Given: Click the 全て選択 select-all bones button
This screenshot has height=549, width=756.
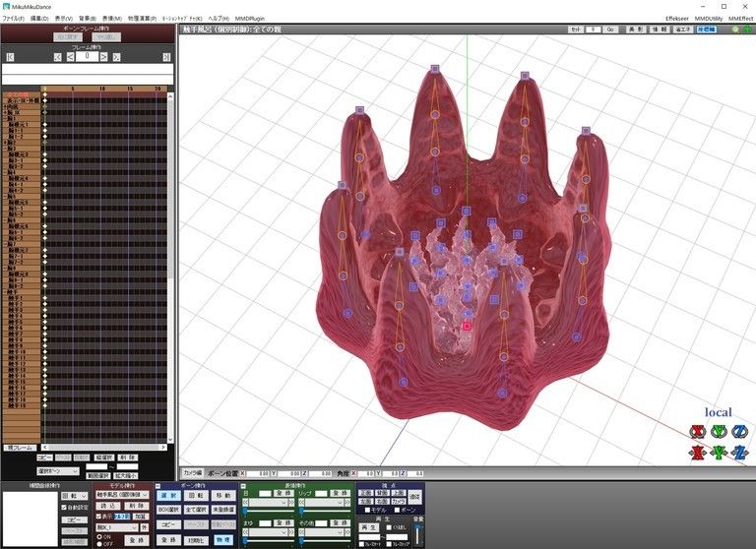Looking at the screenshot, I should 196,510.
